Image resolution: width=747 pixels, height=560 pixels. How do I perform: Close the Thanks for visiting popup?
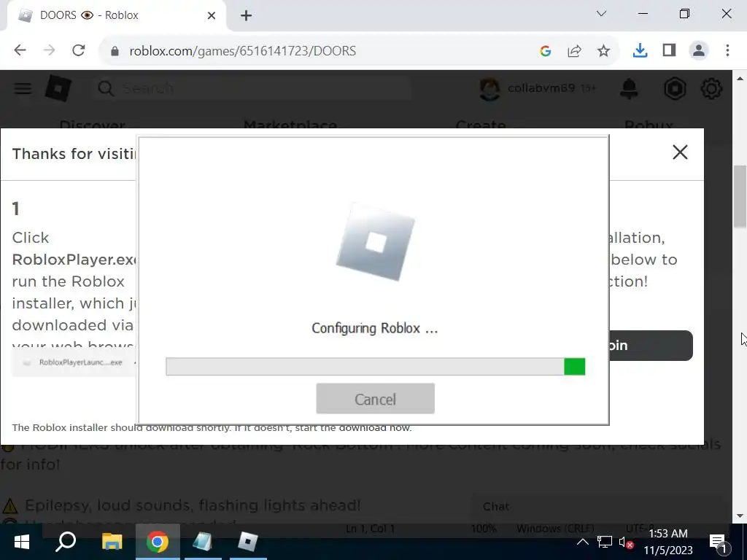tap(680, 152)
